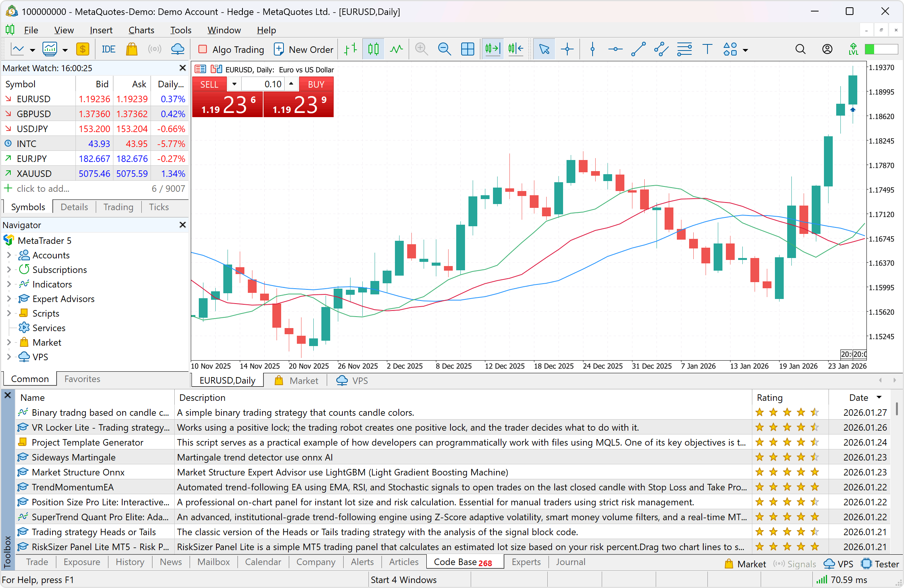Expand the Market node in Navigator

[9, 342]
